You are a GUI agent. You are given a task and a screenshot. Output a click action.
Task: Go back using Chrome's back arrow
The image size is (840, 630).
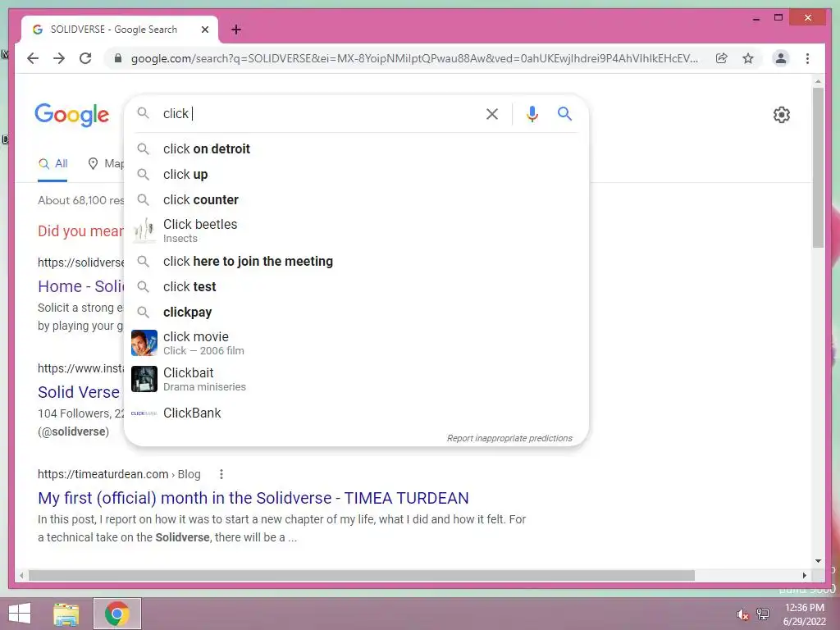(x=33, y=58)
